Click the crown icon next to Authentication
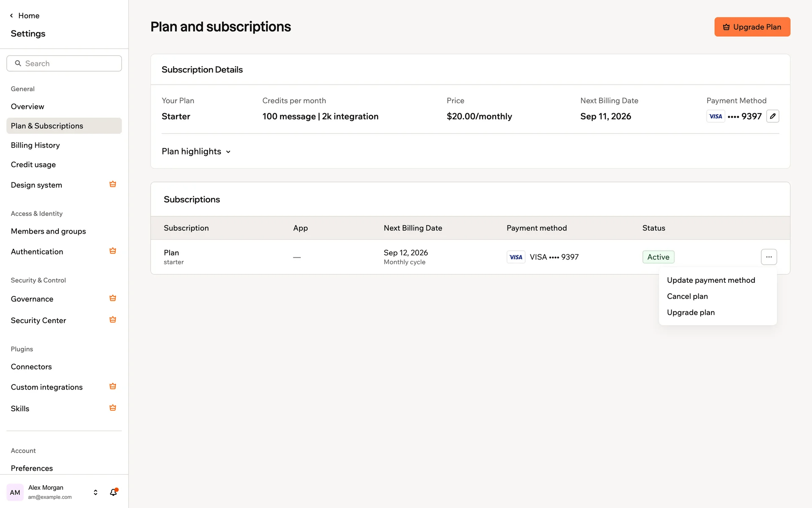 pos(112,251)
